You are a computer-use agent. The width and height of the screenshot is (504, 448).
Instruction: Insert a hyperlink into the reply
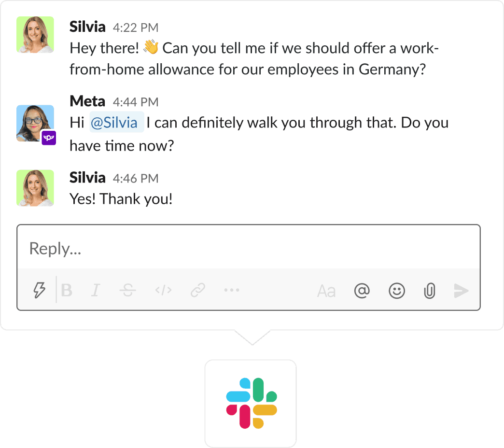point(198,290)
